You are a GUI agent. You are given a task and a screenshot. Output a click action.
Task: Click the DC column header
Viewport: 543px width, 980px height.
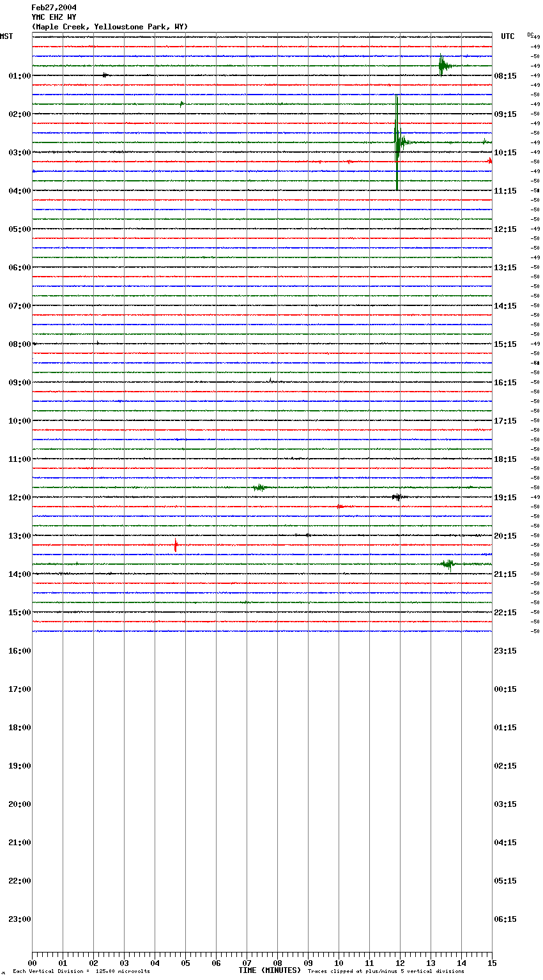click(530, 34)
